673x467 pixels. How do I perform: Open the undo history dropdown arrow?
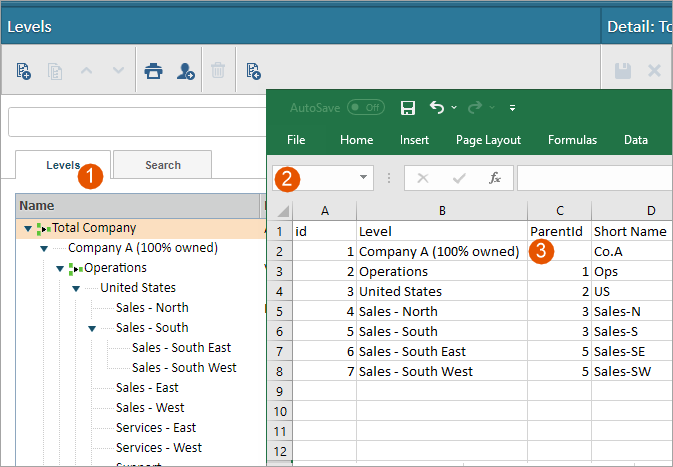454,107
